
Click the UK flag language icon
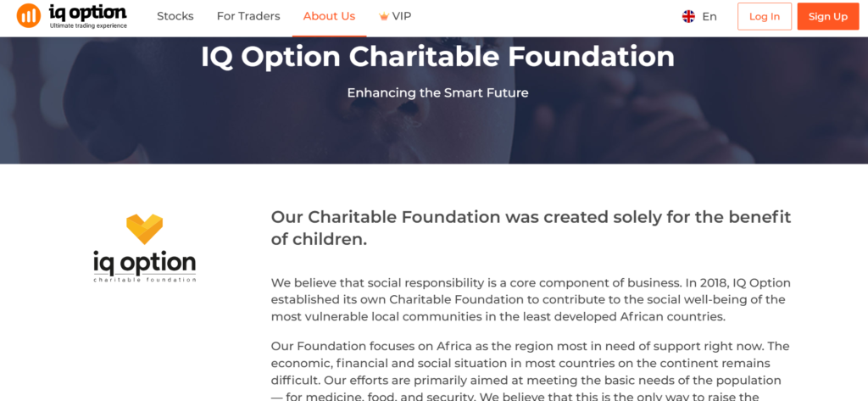[x=688, y=17]
